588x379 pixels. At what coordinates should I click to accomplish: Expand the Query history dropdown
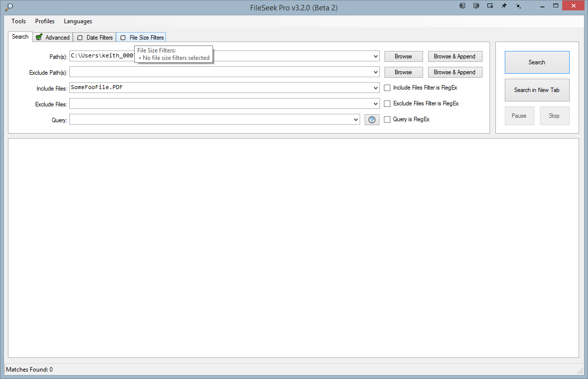tap(356, 120)
